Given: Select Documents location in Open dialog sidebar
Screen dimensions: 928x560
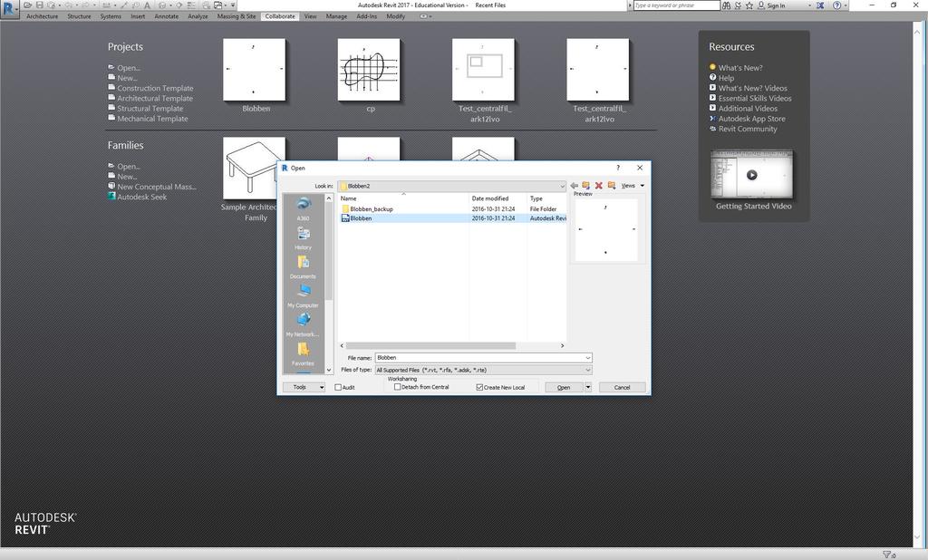Looking at the screenshot, I should pyautogui.click(x=303, y=266).
